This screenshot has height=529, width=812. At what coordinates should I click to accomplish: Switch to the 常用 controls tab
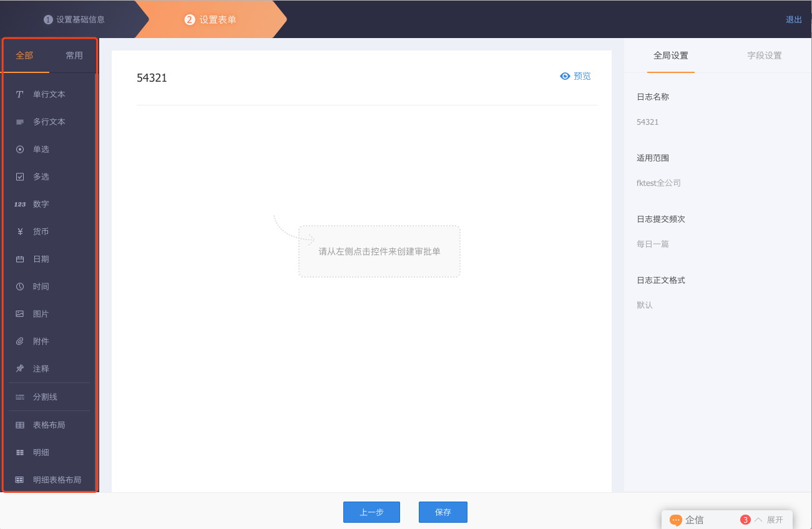tap(74, 56)
